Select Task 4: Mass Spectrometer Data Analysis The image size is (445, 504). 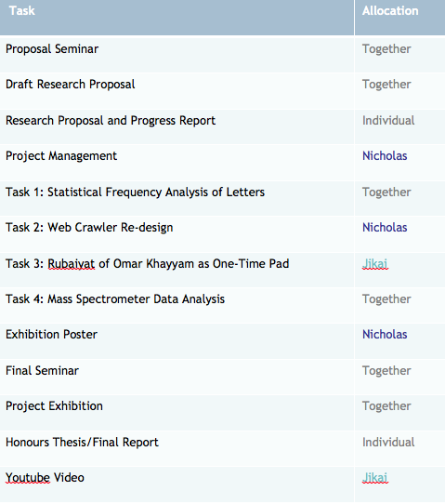click(115, 299)
